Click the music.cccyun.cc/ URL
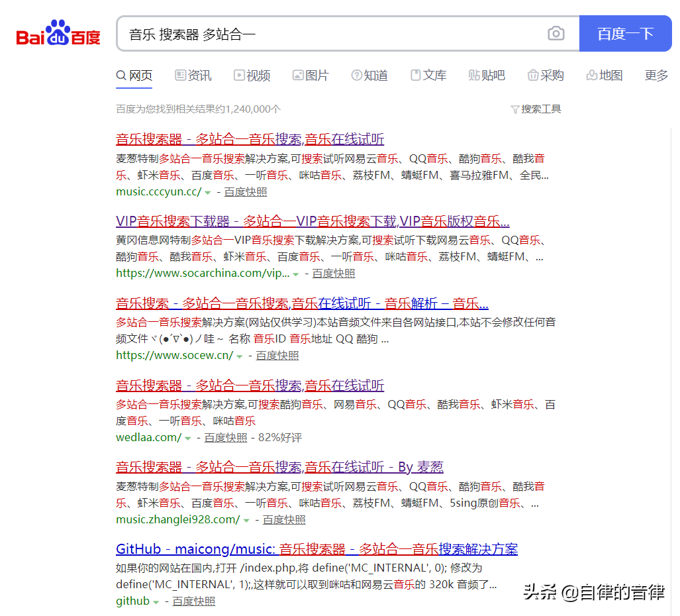This screenshot has width=680, height=616. [x=159, y=191]
